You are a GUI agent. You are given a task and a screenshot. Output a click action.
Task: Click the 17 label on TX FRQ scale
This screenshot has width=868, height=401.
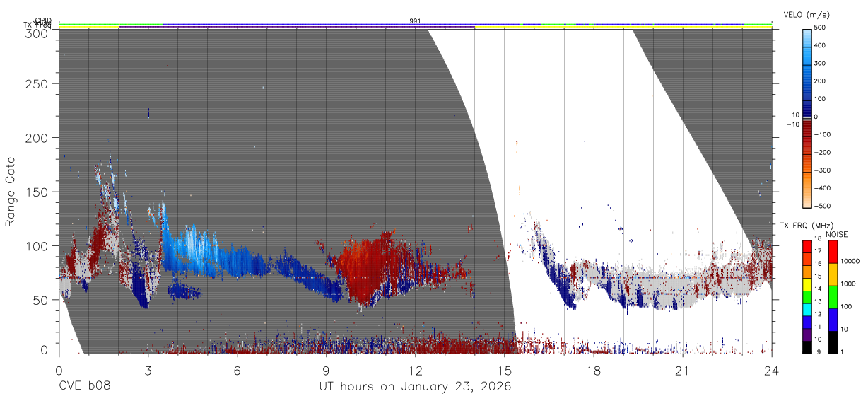tap(818, 251)
